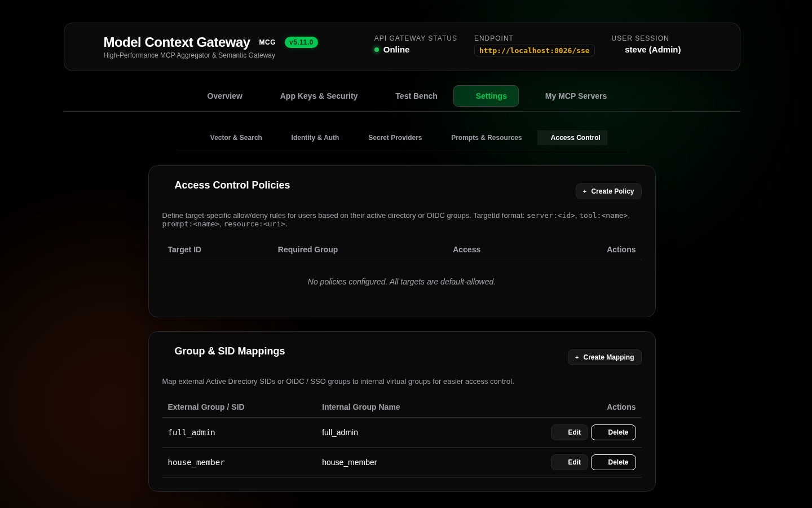Click the MCG label beside the title
This screenshot has height=508, width=812.
267,42
